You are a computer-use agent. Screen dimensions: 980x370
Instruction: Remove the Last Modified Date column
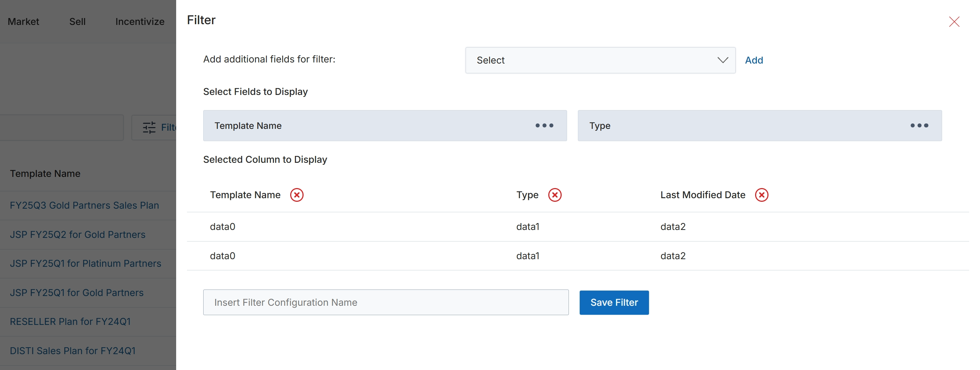coord(762,195)
